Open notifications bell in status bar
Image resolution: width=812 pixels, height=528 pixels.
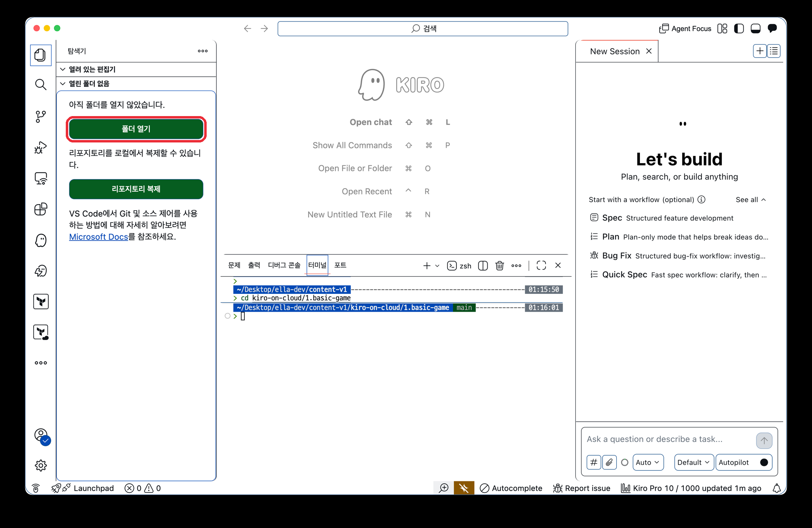coord(777,488)
